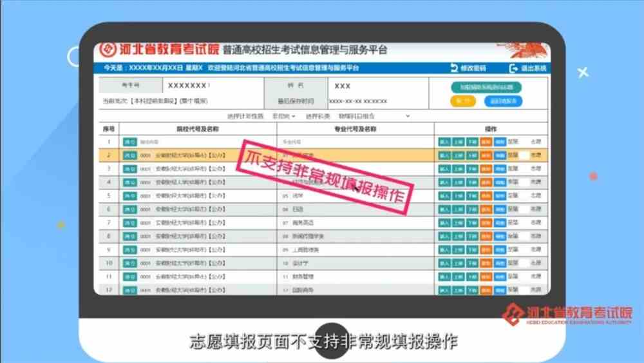This screenshot has height=363, width=644.
Task: Click the 'XXXXXXX' candidate number value
Action: tap(187, 86)
